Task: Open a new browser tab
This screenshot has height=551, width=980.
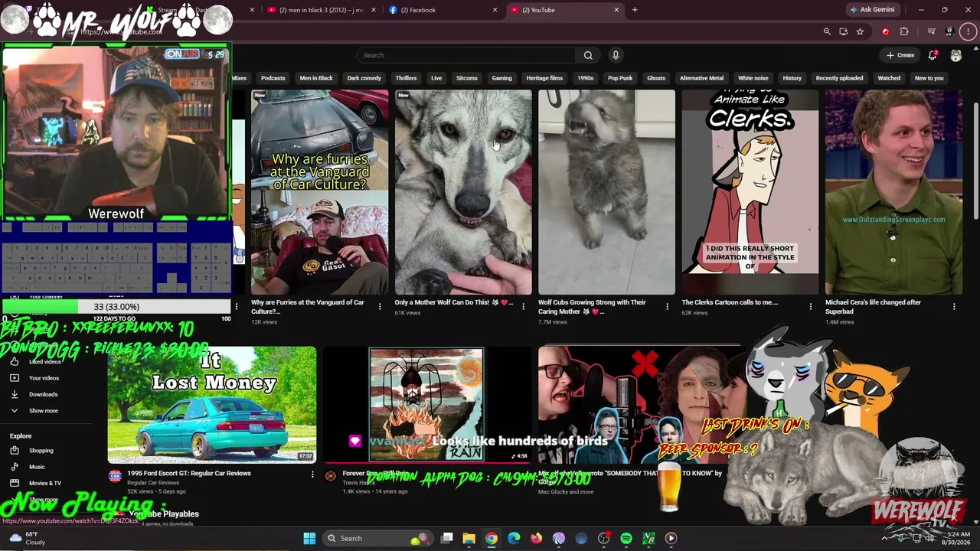Action: click(x=635, y=10)
